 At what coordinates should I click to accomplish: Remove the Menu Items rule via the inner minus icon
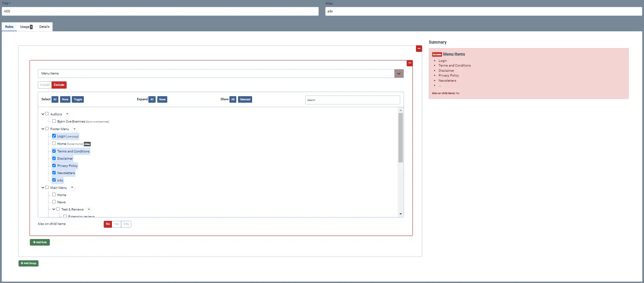click(x=409, y=63)
